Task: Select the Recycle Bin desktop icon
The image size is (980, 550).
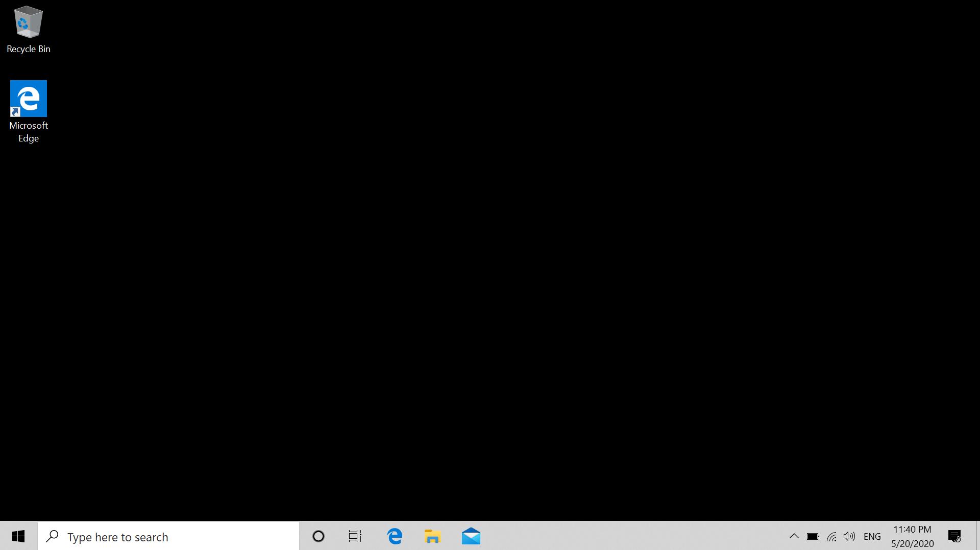Action: (x=29, y=30)
